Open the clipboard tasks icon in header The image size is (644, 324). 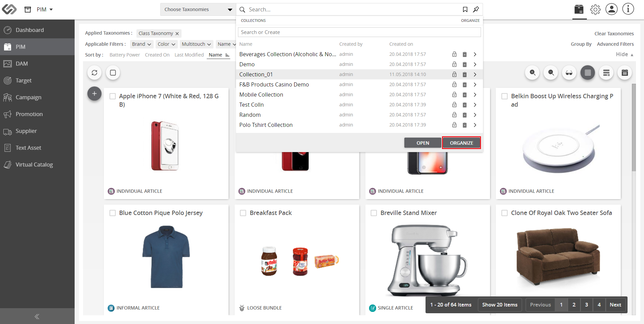(579, 9)
